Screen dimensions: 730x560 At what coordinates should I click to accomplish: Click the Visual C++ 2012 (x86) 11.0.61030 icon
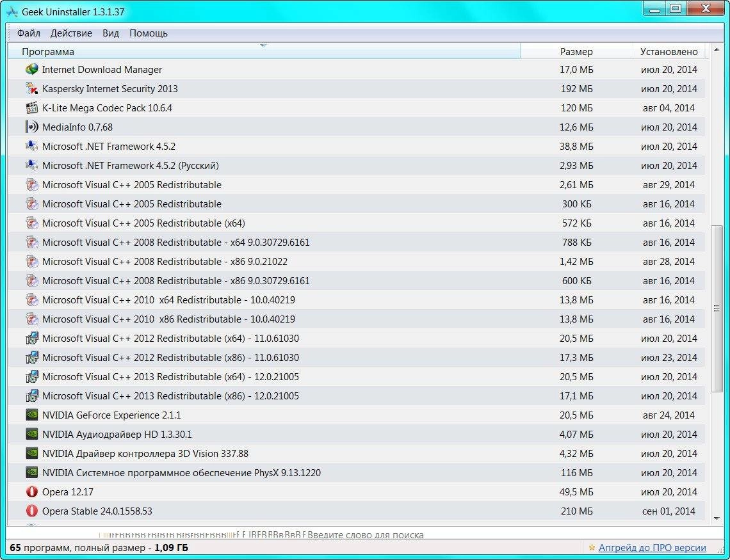[31, 357]
